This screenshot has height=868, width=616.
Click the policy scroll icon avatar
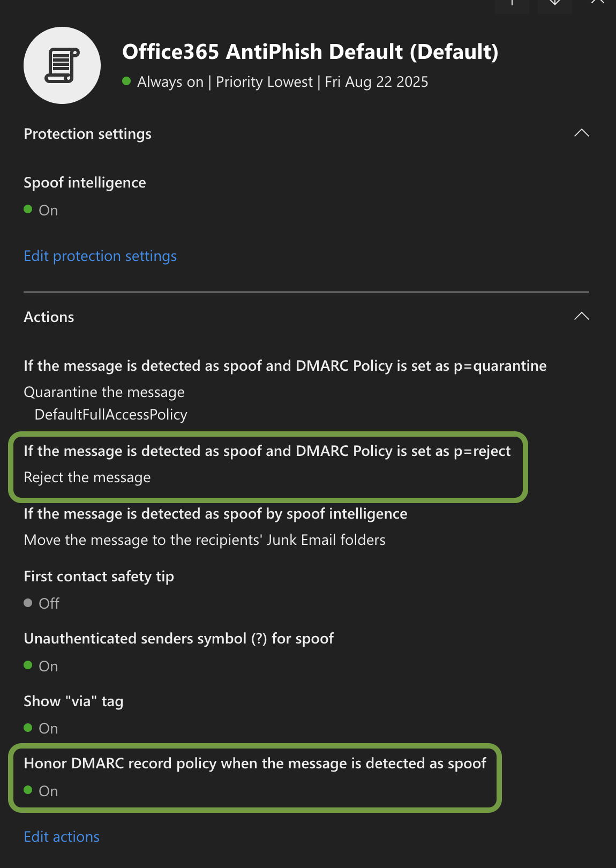pos(62,64)
